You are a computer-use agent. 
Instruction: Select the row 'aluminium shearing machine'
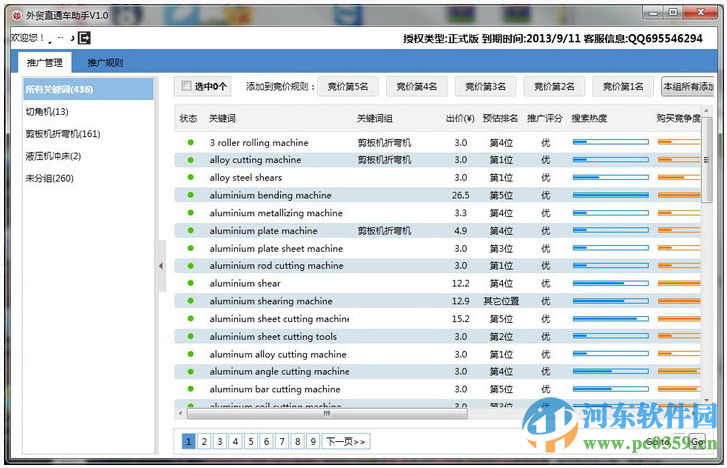point(437,301)
